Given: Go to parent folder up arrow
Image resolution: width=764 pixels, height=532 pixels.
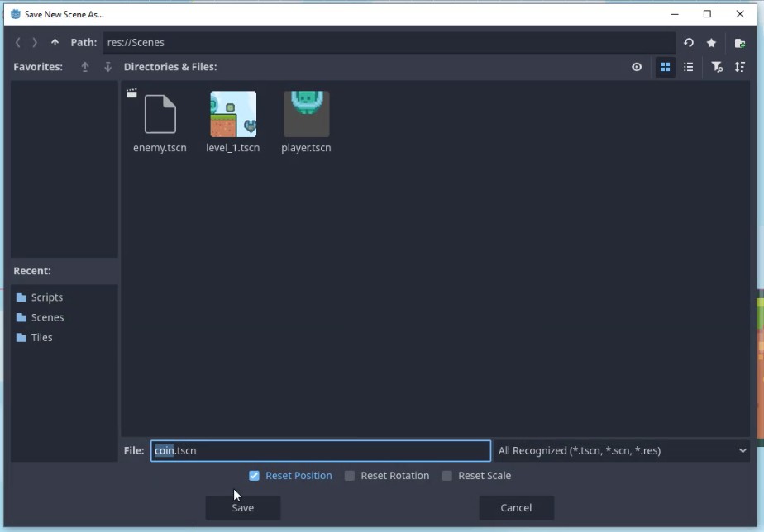Looking at the screenshot, I should click(55, 43).
